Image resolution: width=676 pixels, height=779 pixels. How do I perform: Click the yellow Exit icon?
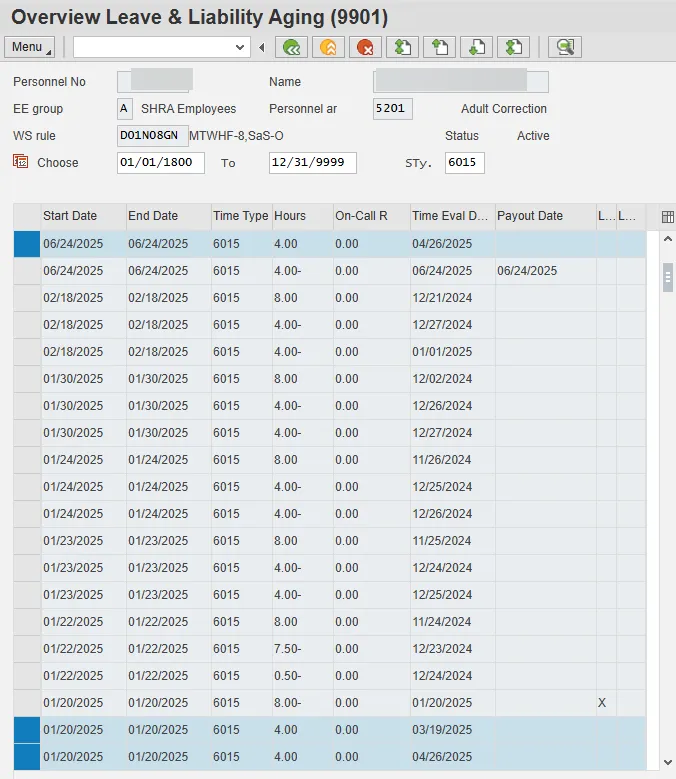(x=327, y=47)
